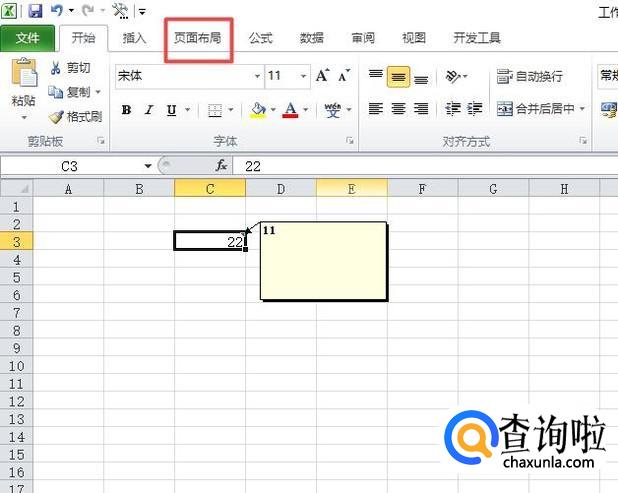618x493 pixels.
Task: Open the Name Box dropdown arrow
Action: 148,166
